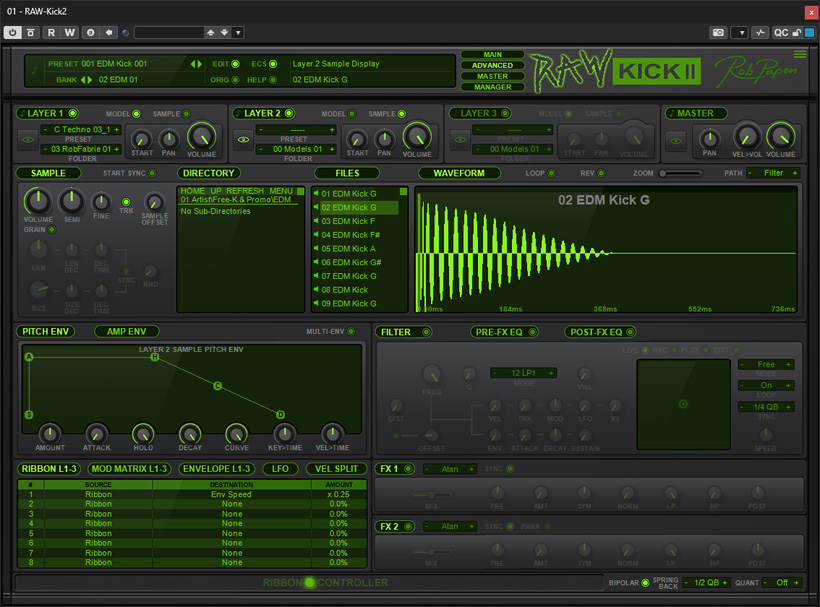Image resolution: width=820 pixels, height=607 pixels.
Task: Click REFRESH in the directory browser
Action: [x=245, y=191]
